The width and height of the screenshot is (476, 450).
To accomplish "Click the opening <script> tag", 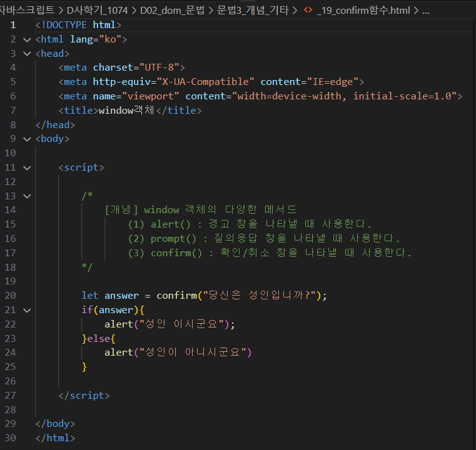I will [x=81, y=167].
